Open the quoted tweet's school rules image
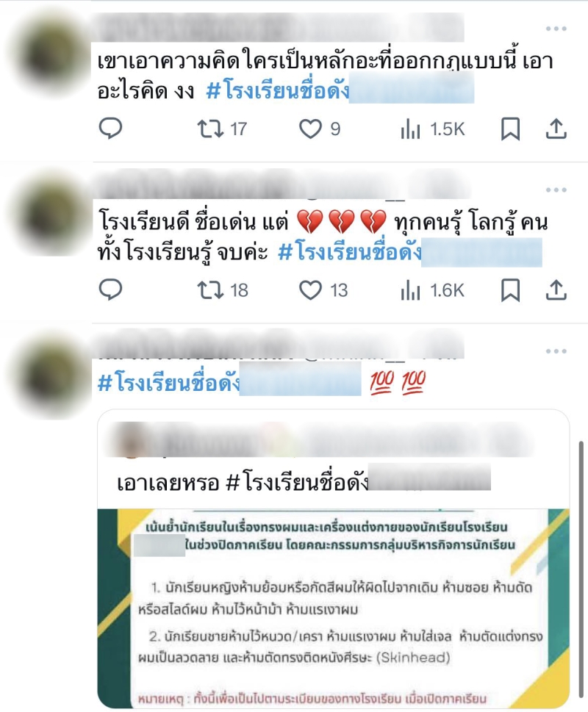This screenshot has height=712, width=588. (333, 608)
